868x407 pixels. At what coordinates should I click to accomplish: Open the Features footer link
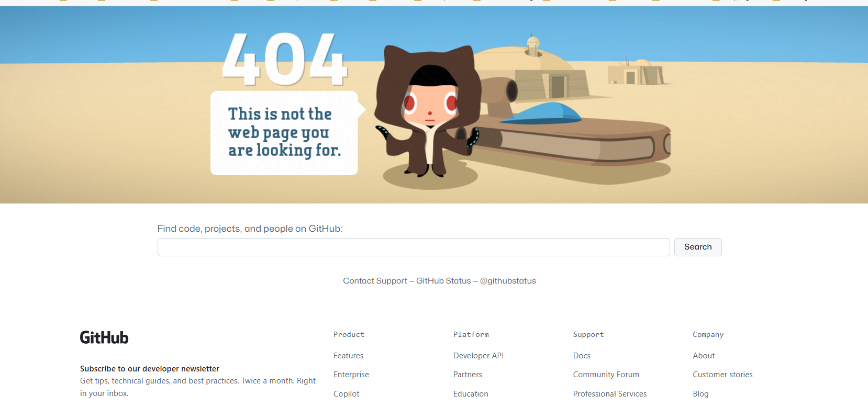(348, 356)
